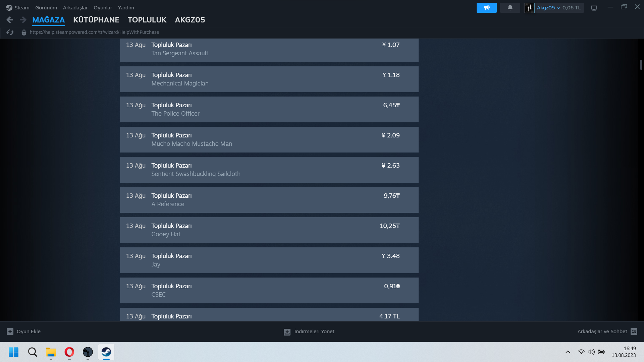644x362 pixels.
Task: Reload page with refresh icon
Action: [10, 32]
